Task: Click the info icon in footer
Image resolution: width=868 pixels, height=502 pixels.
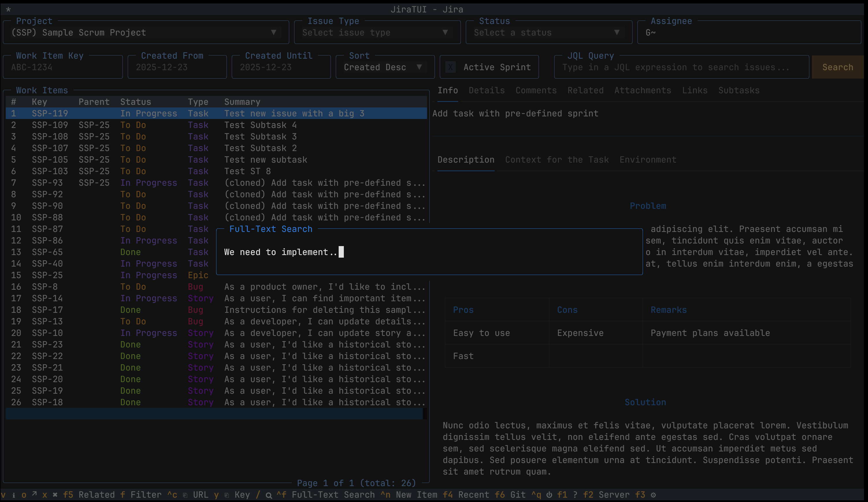Action: pos(13,495)
